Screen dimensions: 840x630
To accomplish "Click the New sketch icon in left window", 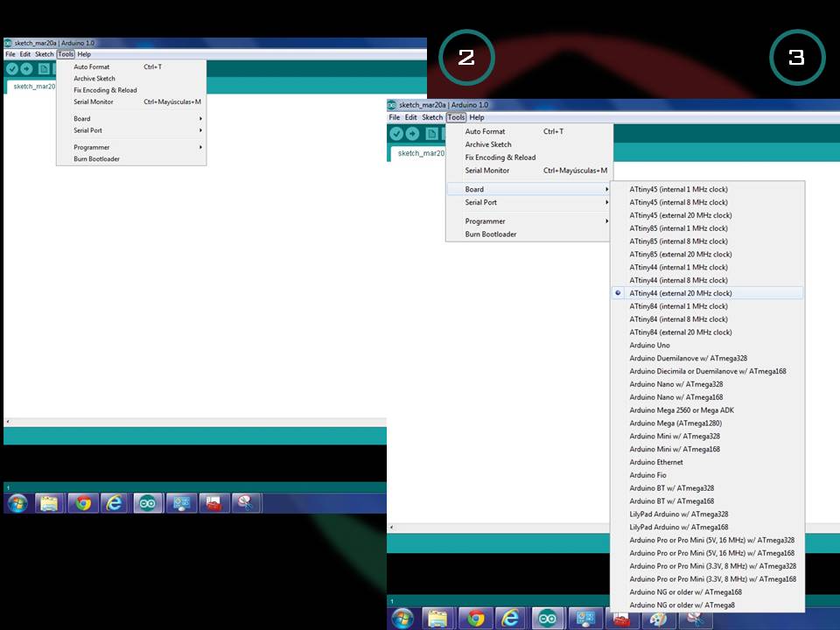I will tap(44, 68).
